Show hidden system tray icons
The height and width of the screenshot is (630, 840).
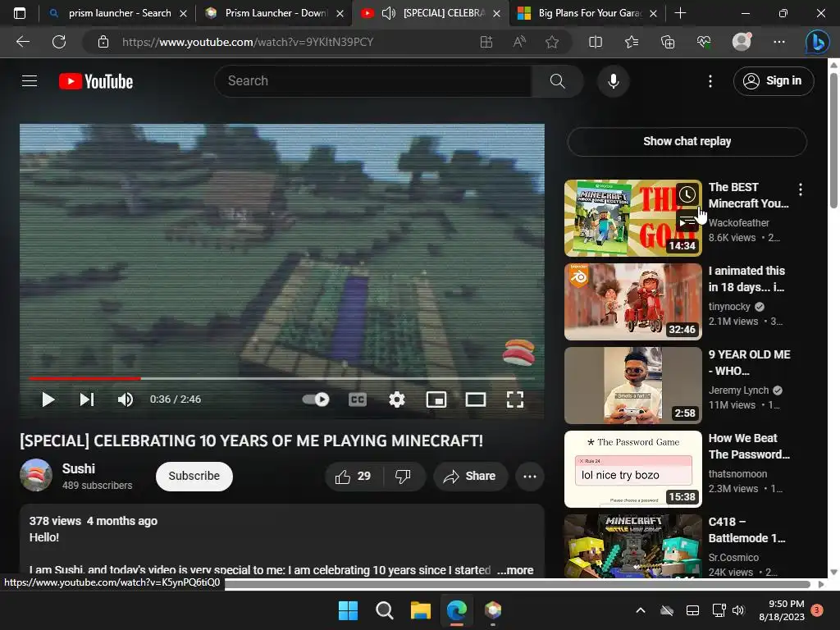pyautogui.click(x=640, y=610)
